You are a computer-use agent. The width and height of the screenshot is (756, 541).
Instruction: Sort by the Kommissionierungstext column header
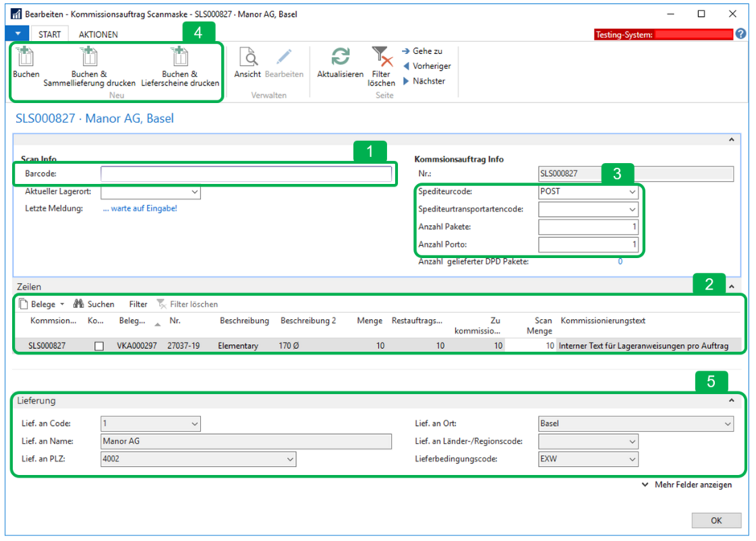tap(602, 321)
